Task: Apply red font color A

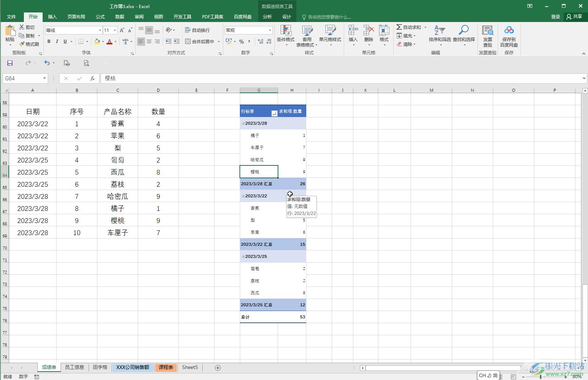Action: (109, 41)
